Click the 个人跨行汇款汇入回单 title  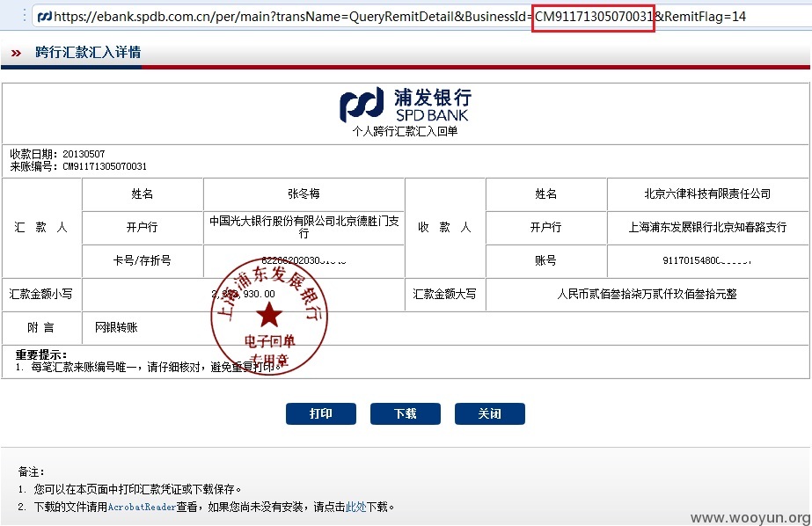405,131
